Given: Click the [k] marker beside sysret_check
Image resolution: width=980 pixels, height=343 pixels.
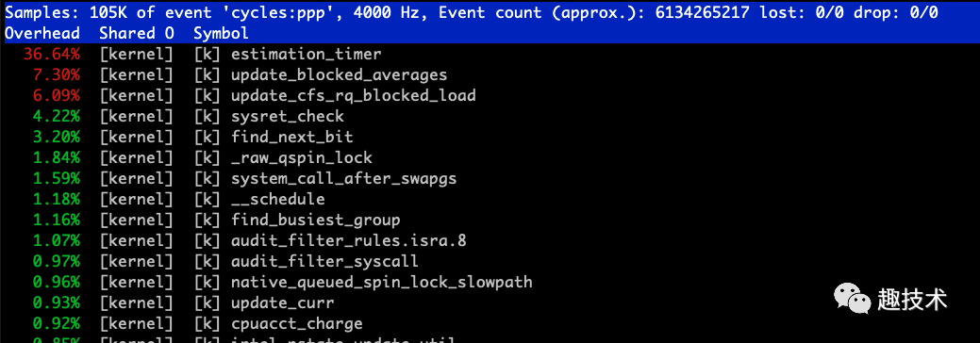Looking at the screenshot, I should coord(207,116).
